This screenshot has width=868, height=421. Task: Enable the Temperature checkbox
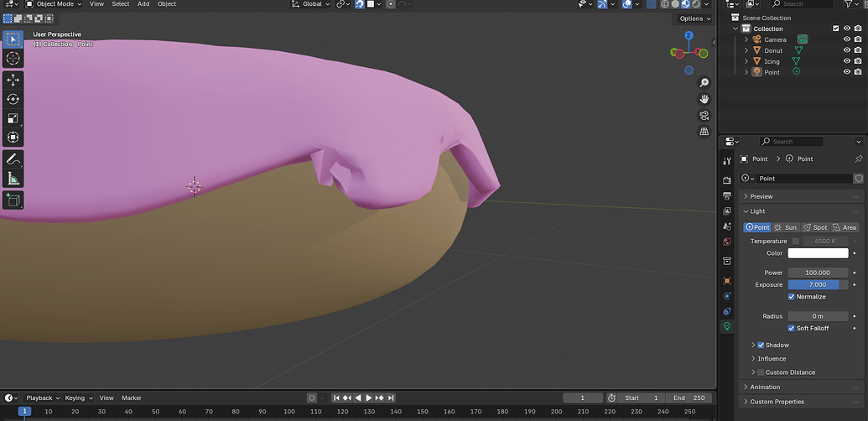(x=796, y=242)
